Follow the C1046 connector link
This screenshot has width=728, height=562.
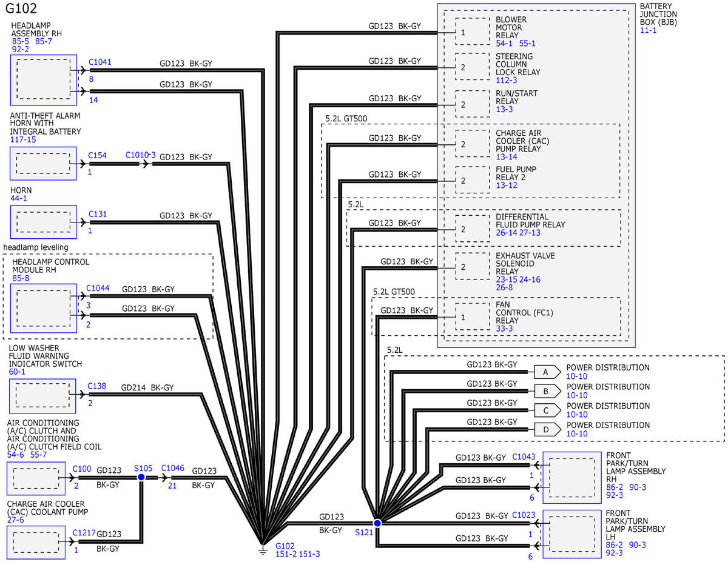[x=172, y=468]
